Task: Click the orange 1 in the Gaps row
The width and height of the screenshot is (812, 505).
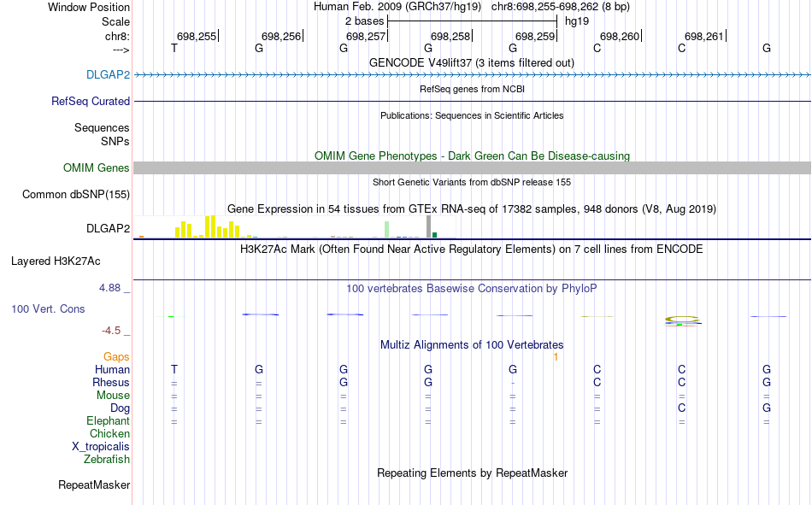Action: pos(556,357)
